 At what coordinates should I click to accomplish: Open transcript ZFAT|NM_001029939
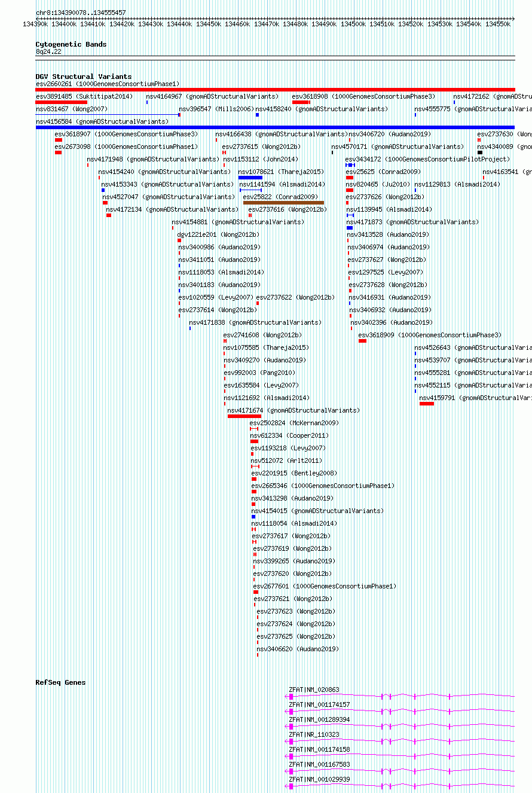click(319, 779)
